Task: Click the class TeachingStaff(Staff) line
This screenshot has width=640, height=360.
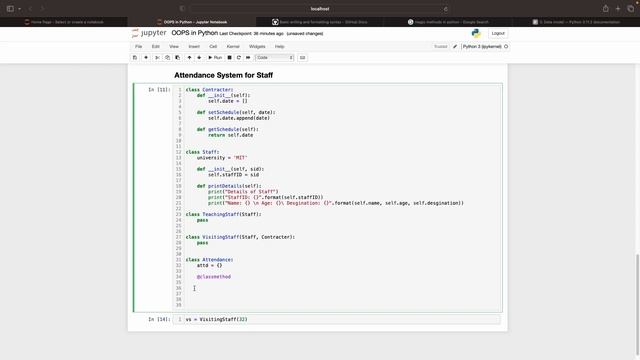Action: [223, 214]
